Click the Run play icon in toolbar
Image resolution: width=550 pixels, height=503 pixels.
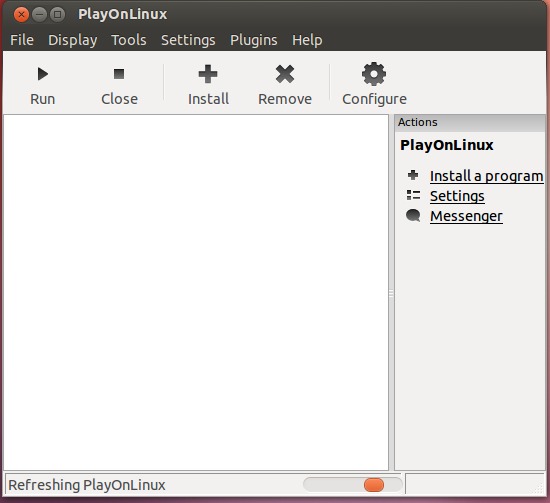tap(43, 74)
